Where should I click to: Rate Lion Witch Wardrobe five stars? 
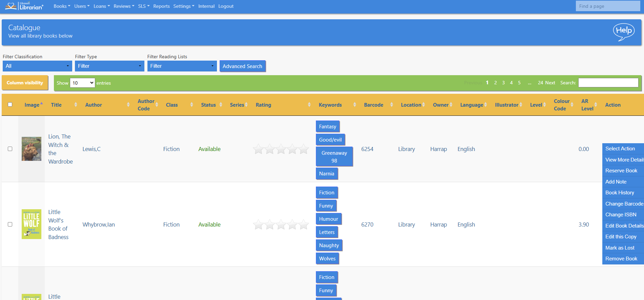(304, 149)
